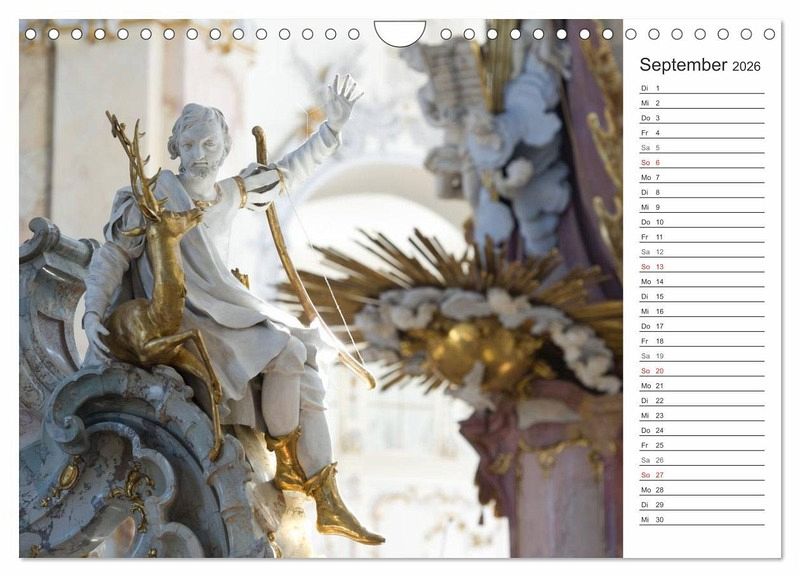Select the 'Sa 26' date row
This screenshot has width=800, height=577.
point(702,460)
